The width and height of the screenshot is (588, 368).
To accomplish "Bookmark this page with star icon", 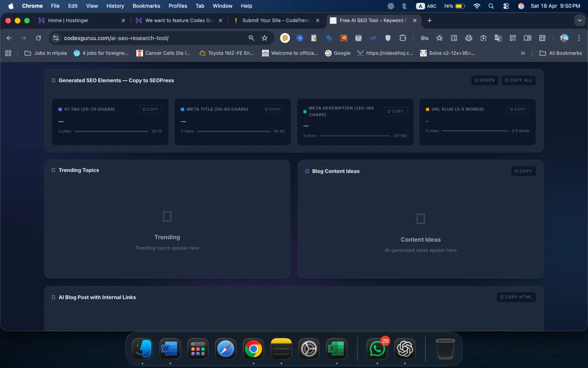I will tap(265, 38).
